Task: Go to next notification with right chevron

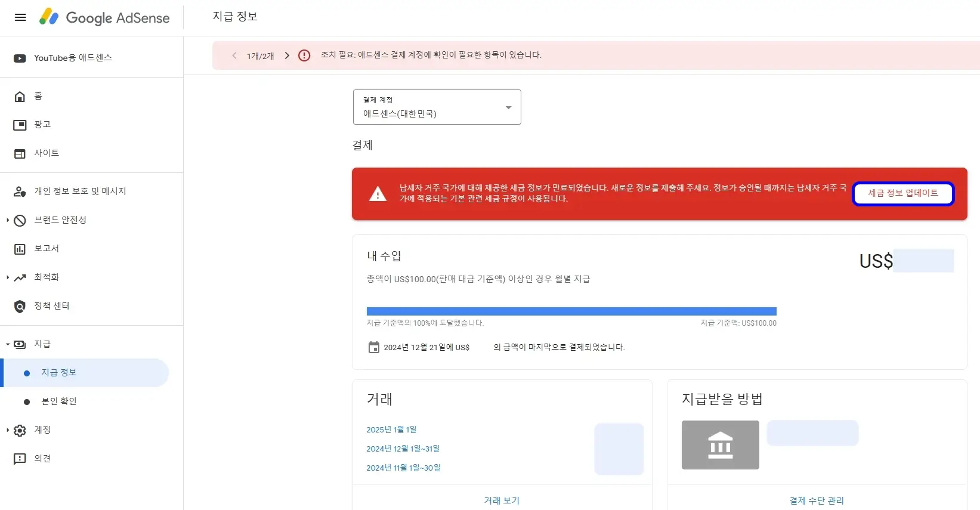Action: 287,55
